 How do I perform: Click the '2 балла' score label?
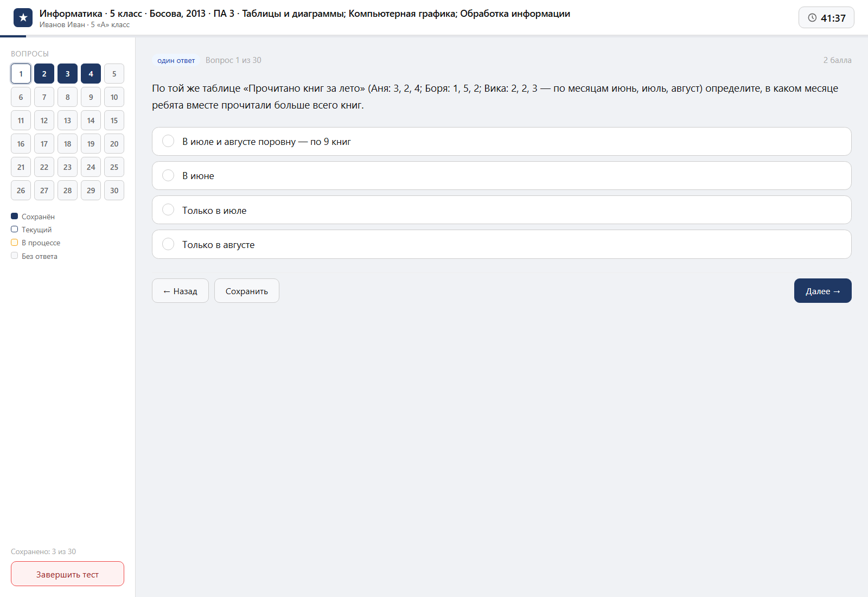(837, 60)
